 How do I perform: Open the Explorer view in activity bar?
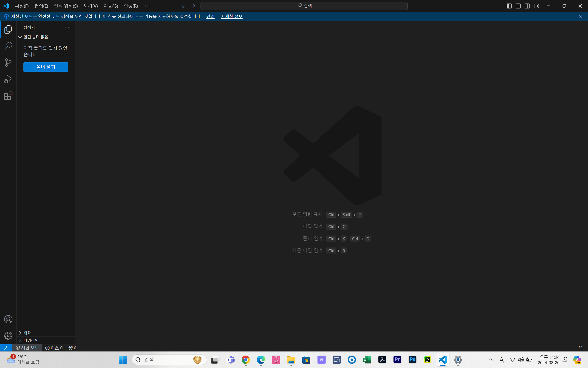tap(8, 29)
